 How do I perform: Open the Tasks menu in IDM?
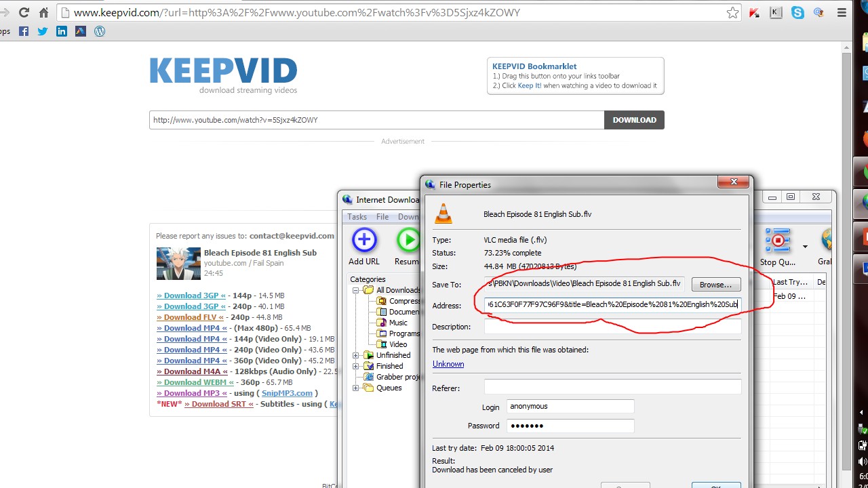357,217
